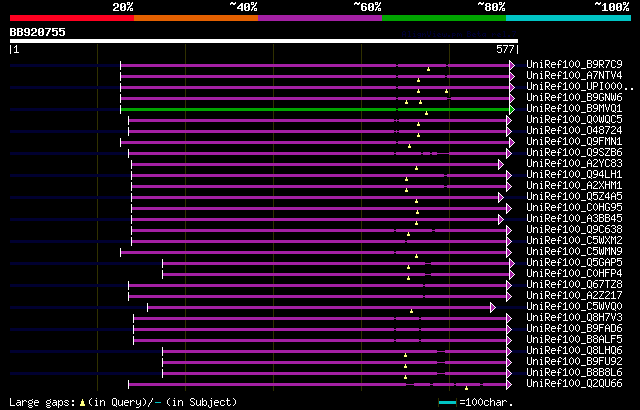The width and height of the screenshot is (640, 410).
Task: Click the UniRef100_Q94LH1 label
Action: (574, 175)
